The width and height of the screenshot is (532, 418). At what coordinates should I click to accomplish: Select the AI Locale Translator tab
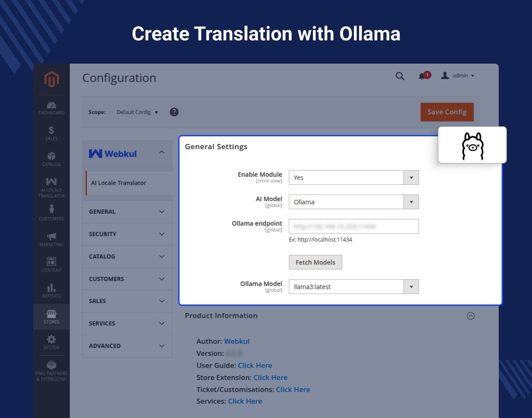(119, 183)
